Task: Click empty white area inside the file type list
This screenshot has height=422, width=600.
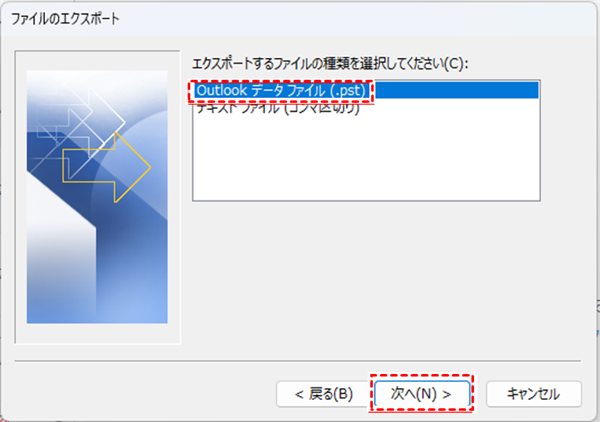Action: tap(366, 157)
